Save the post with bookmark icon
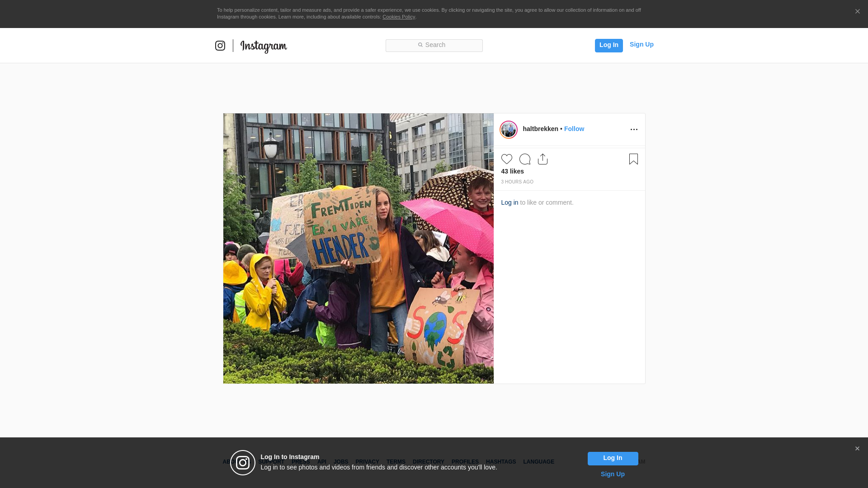 (x=633, y=159)
